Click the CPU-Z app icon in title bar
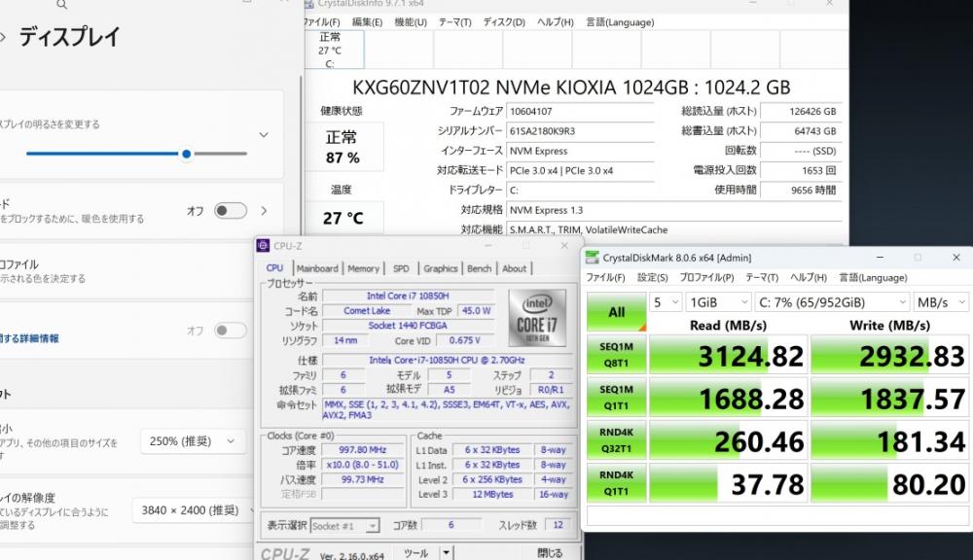973x560 pixels. tap(263, 246)
